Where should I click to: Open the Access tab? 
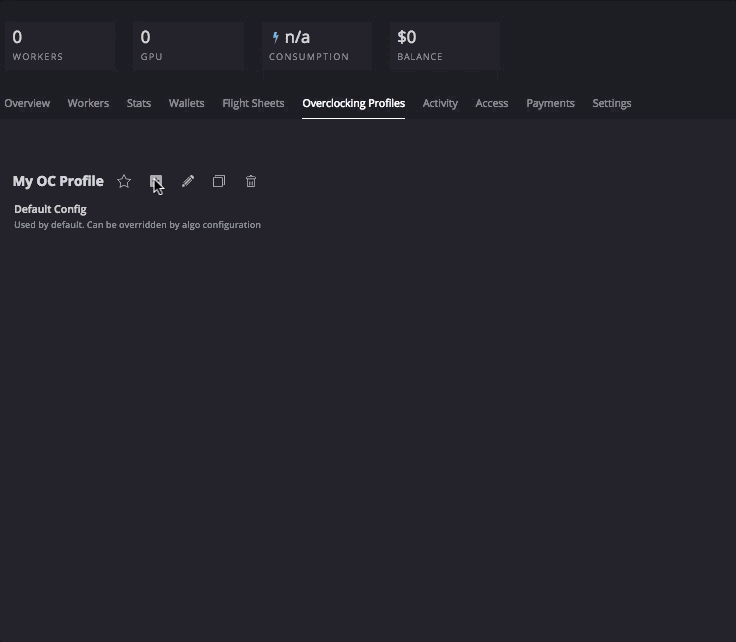[x=491, y=103]
